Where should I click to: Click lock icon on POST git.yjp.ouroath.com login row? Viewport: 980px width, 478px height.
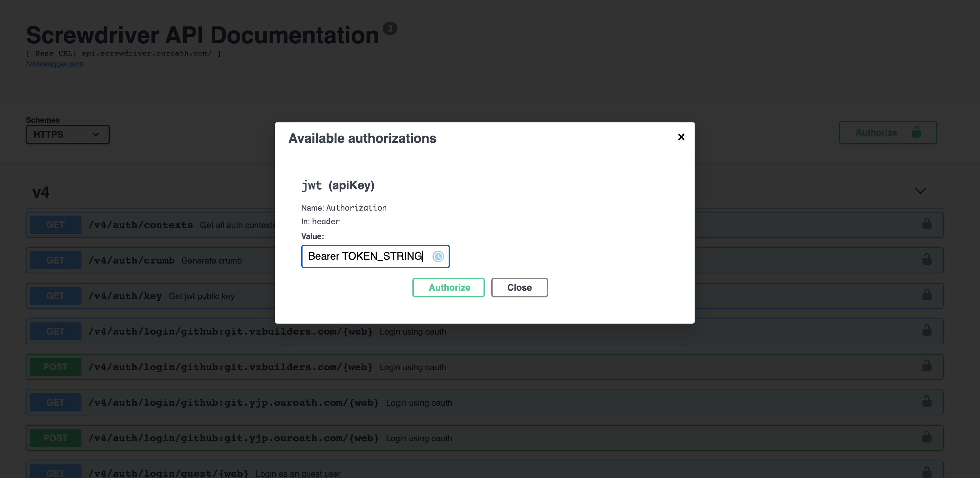click(927, 437)
